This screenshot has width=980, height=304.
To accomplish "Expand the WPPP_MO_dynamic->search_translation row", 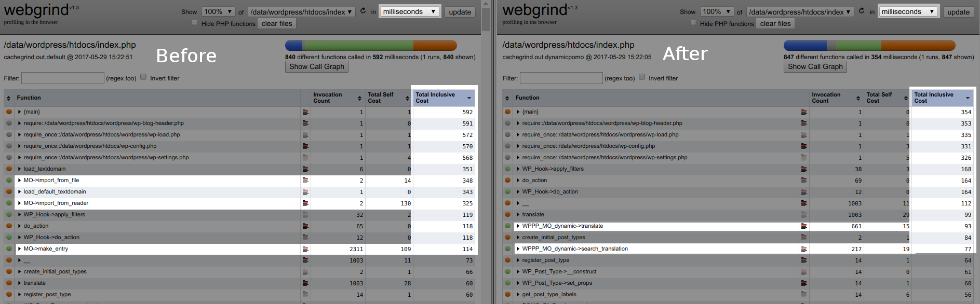I will [518, 249].
